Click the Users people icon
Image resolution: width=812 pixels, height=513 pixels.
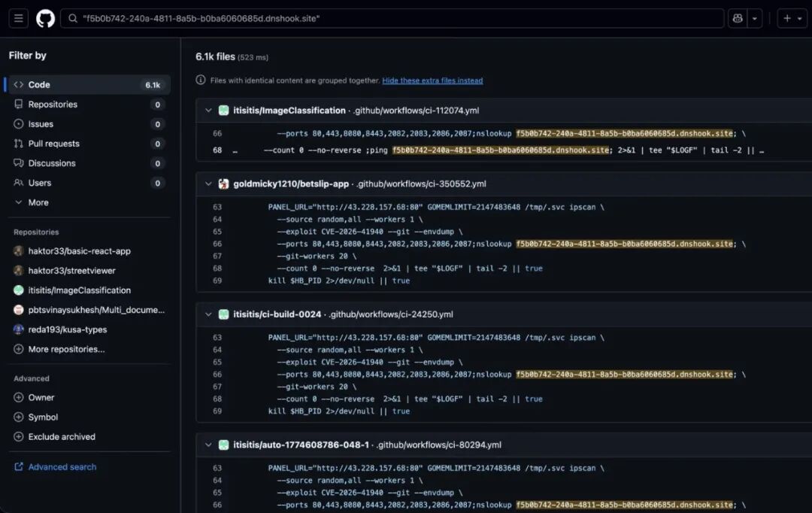tap(19, 183)
